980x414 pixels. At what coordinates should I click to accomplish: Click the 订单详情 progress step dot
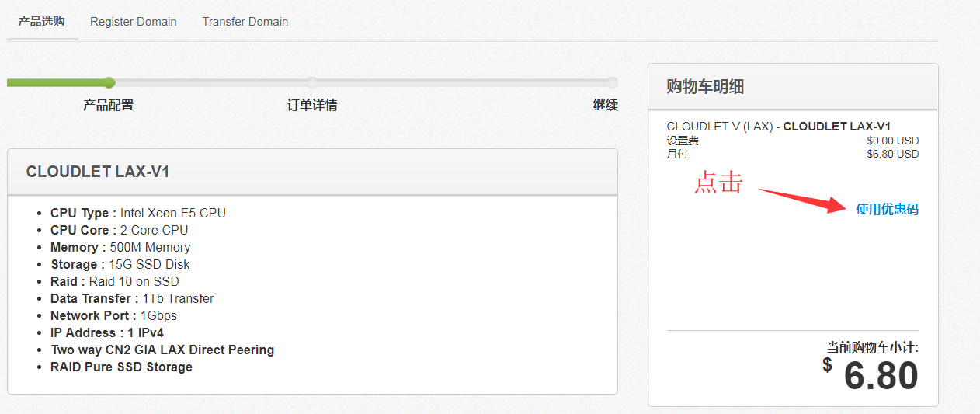click(x=312, y=82)
